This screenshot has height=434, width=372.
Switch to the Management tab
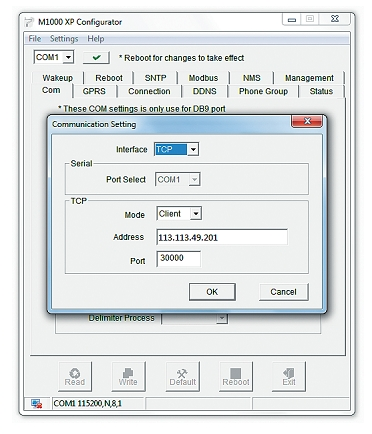(309, 78)
